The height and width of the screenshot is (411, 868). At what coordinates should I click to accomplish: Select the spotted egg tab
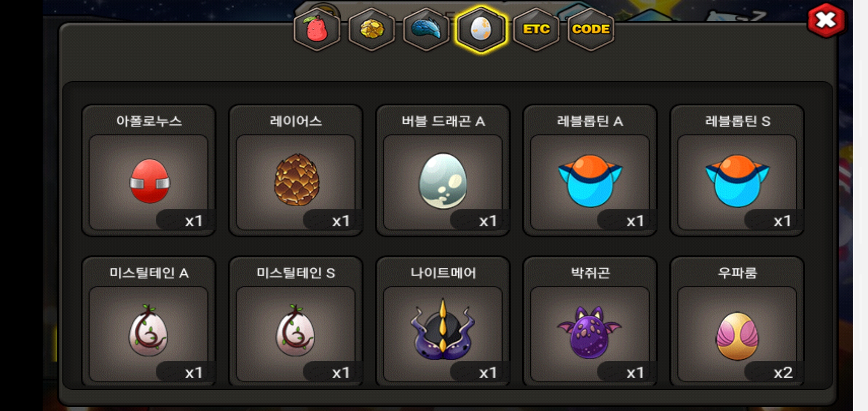[481, 29]
